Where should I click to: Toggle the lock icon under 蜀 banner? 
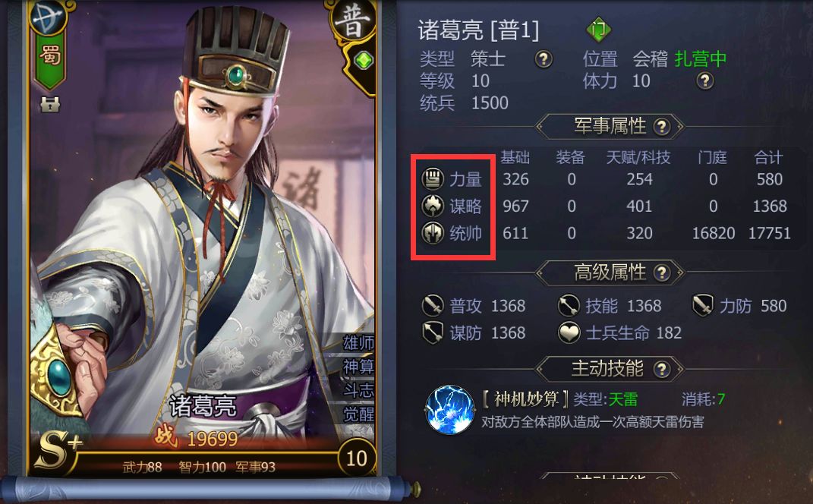[50, 104]
